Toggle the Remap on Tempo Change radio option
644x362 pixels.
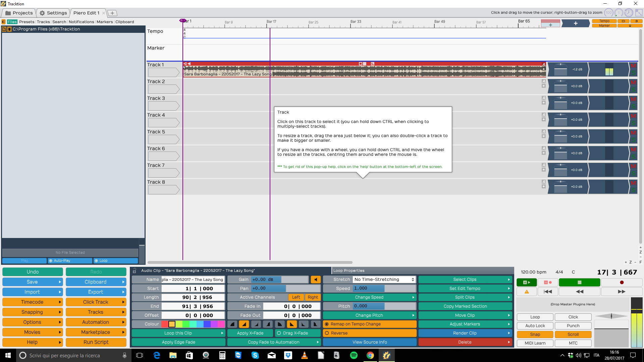370,324
